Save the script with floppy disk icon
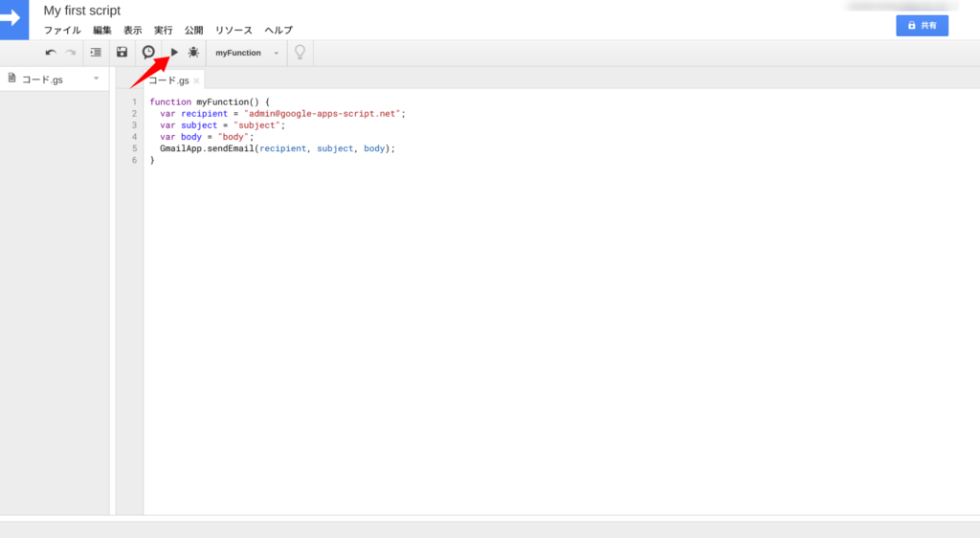 tap(122, 53)
